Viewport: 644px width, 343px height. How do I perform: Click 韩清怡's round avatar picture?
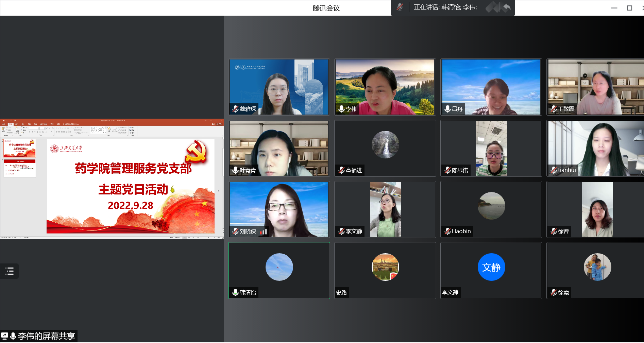pyautogui.click(x=279, y=267)
